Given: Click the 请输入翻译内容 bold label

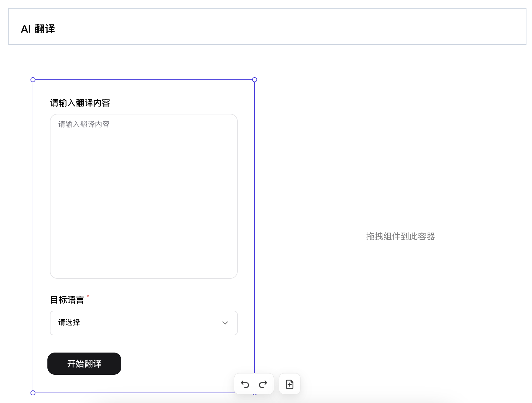Looking at the screenshot, I should pos(80,103).
